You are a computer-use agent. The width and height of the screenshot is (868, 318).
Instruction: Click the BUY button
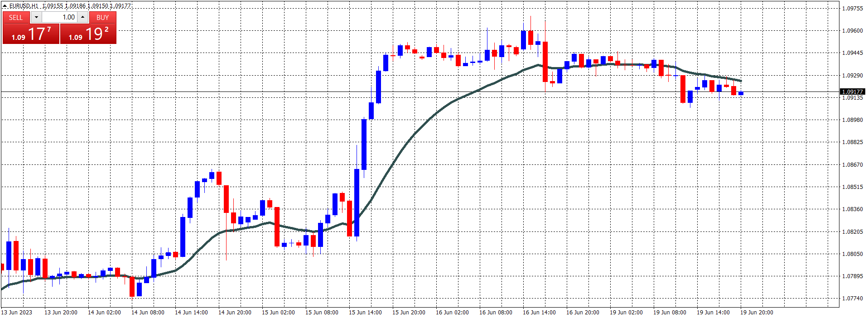[x=103, y=17]
